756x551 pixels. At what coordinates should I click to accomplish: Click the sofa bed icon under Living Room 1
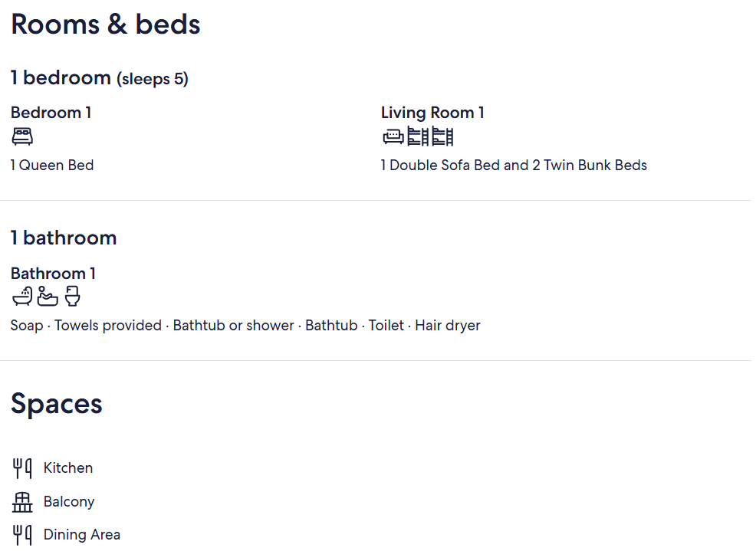(x=393, y=137)
